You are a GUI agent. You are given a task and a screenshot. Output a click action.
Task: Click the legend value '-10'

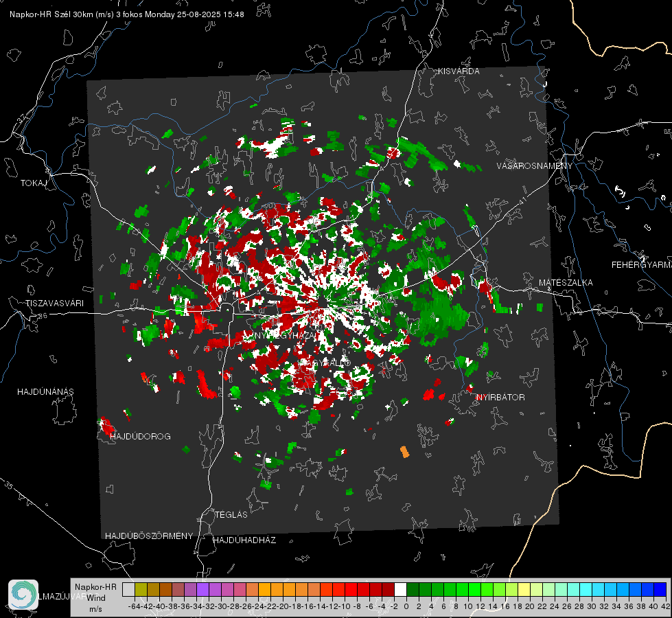pyautogui.click(x=345, y=606)
